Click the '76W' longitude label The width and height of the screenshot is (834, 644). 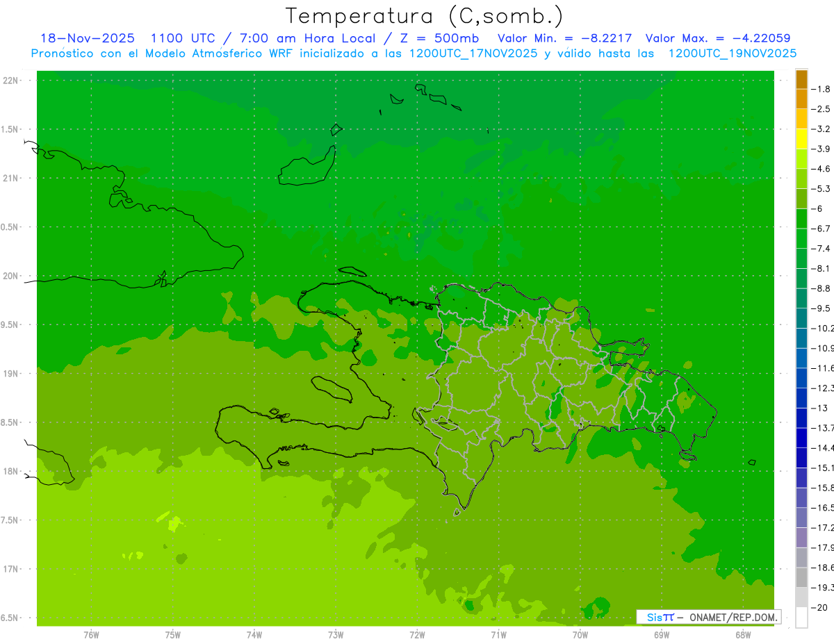click(91, 636)
